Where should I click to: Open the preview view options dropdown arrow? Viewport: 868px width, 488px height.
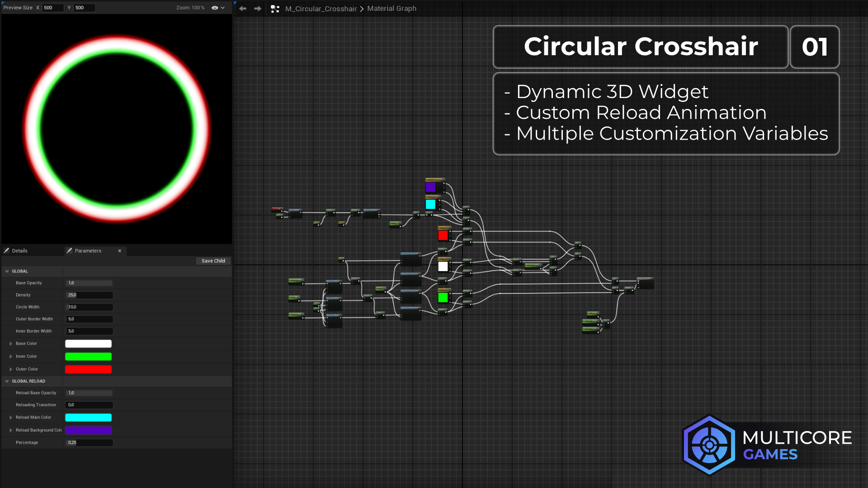[x=223, y=8]
